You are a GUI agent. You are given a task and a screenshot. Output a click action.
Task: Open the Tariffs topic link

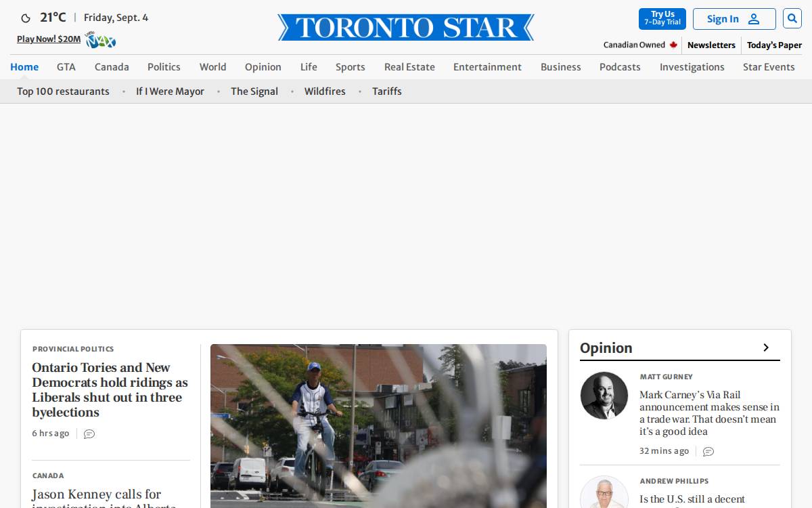(x=387, y=91)
